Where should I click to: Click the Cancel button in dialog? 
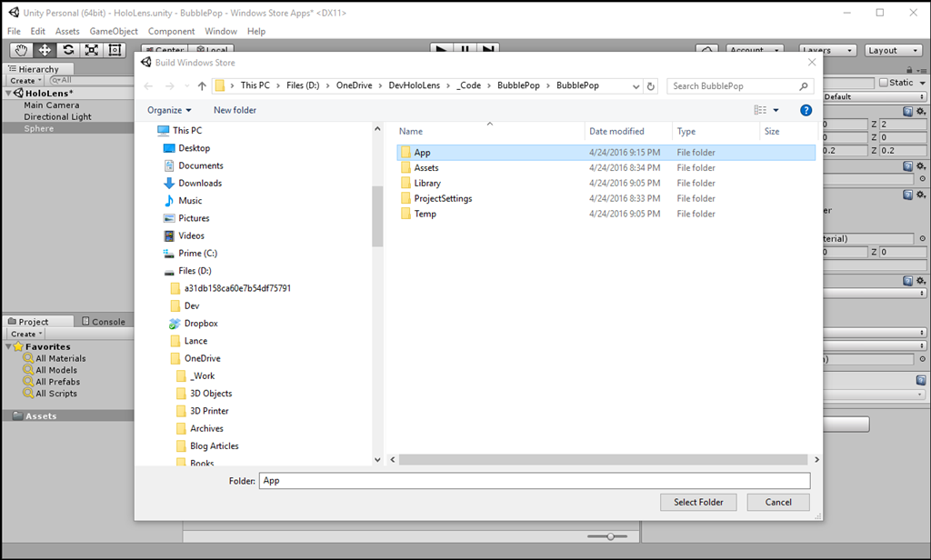778,503
